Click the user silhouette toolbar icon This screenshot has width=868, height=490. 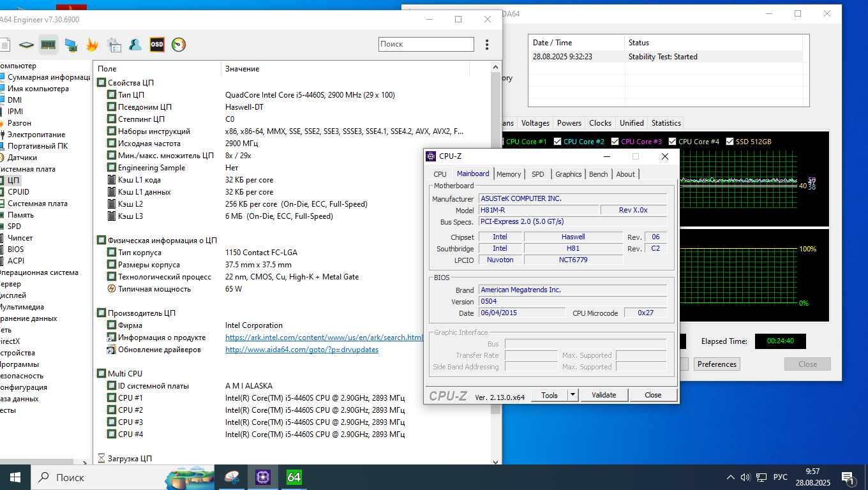[135, 45]
